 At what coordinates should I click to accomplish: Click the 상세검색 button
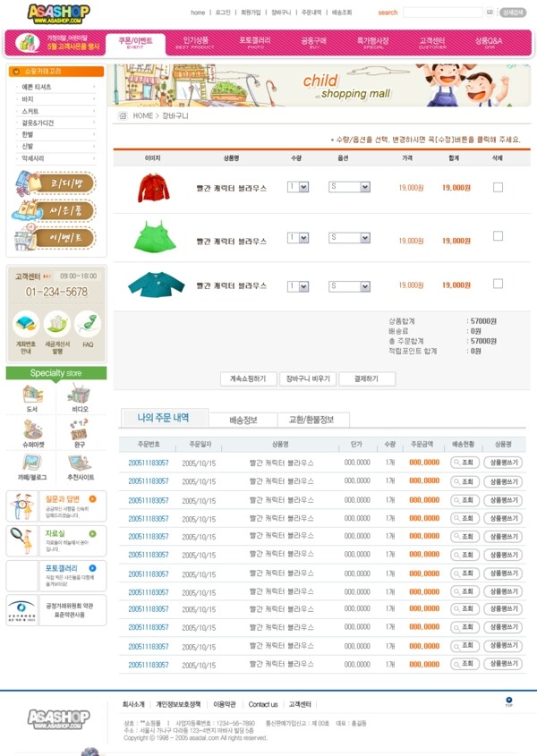(x=513, y=12)
